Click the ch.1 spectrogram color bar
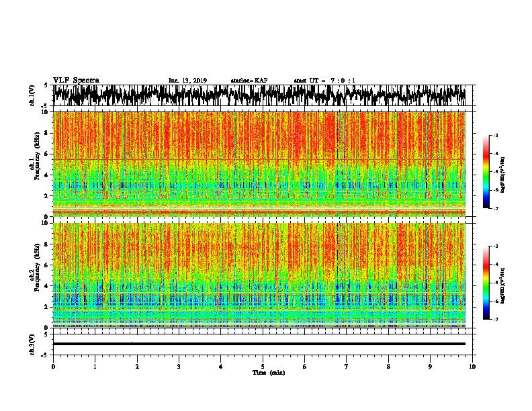 (x=486, y=172)
